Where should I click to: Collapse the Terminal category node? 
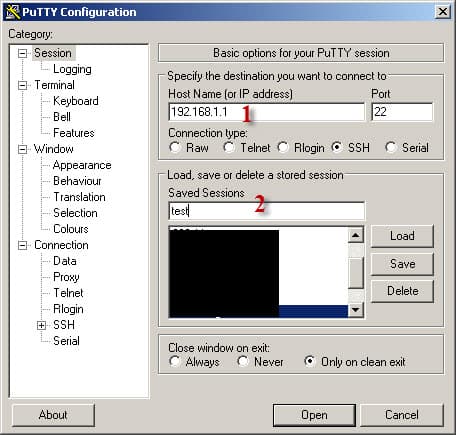(22, 85)
